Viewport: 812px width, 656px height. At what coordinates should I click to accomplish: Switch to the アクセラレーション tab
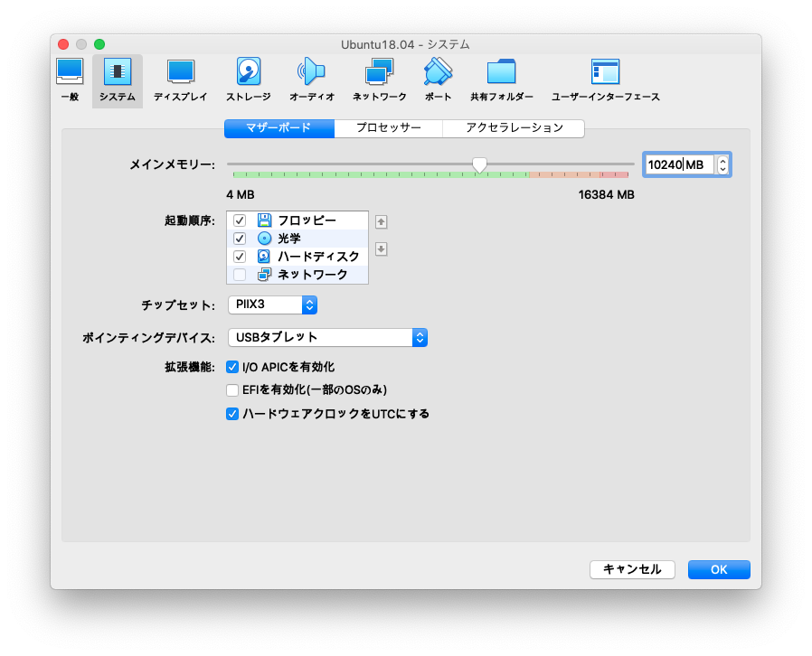click(x=514, y=127)
